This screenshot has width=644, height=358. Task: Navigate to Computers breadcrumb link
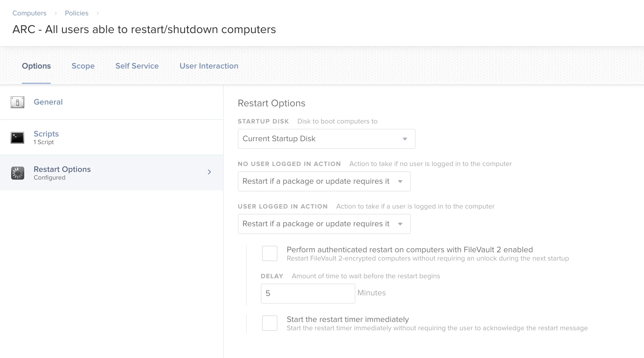tap(29, 13)
